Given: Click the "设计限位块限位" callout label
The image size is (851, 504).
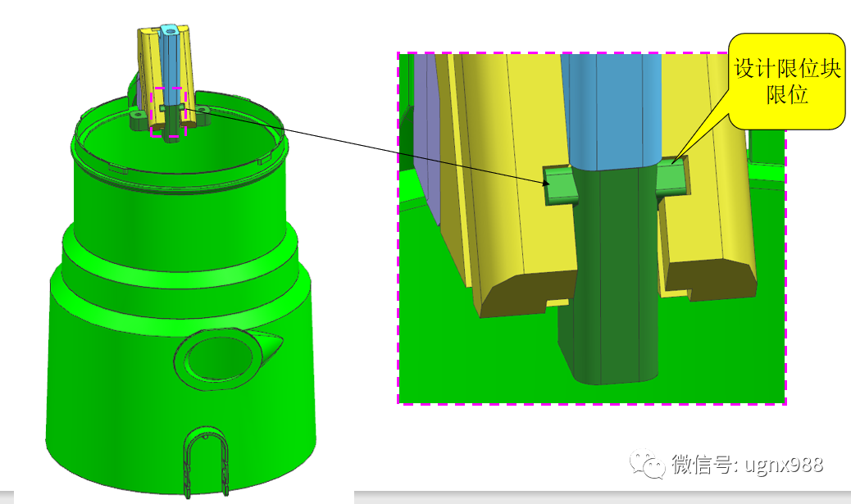Looking at the screenshot, I should coord(787,81).
